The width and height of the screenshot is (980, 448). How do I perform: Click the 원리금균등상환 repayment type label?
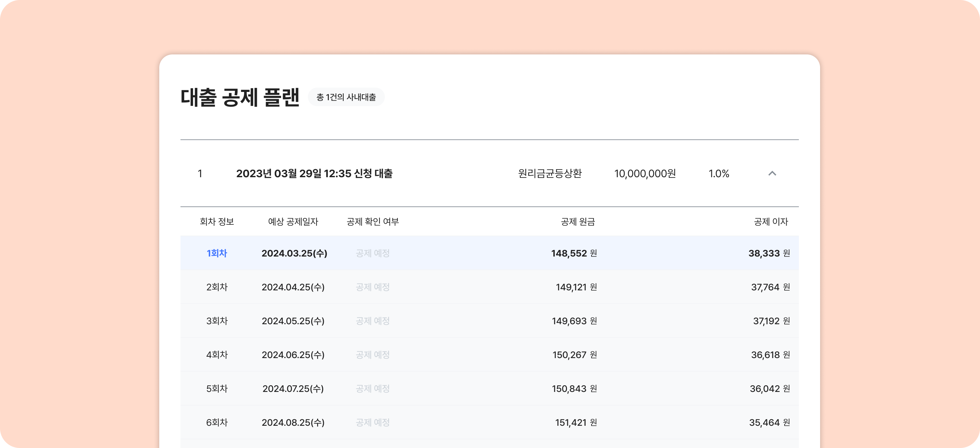550,174
